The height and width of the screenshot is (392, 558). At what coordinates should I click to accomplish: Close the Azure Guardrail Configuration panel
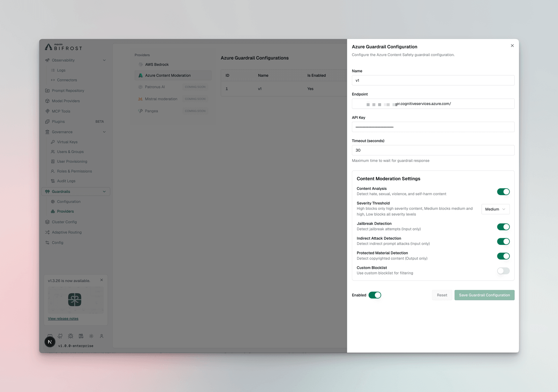pos(512,46)
